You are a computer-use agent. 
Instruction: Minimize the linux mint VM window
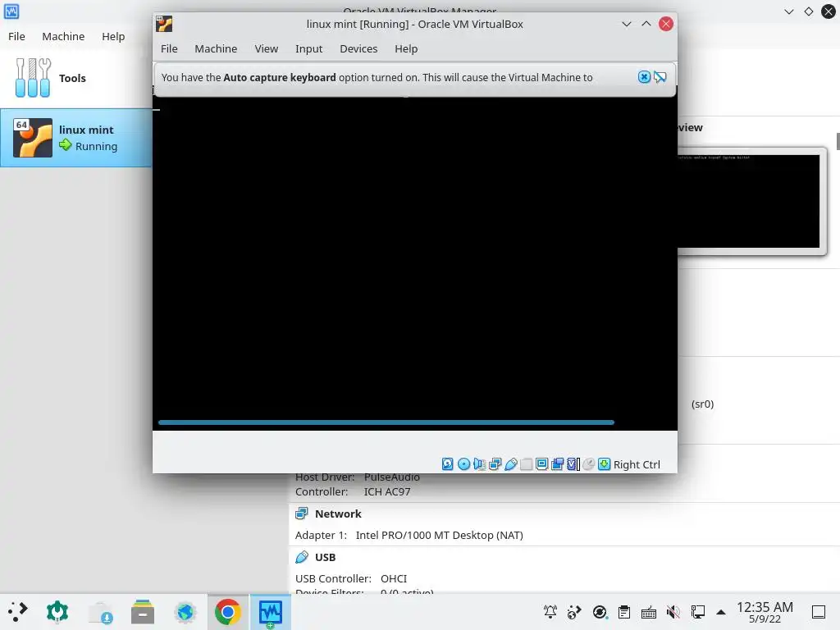click(626, 24)
